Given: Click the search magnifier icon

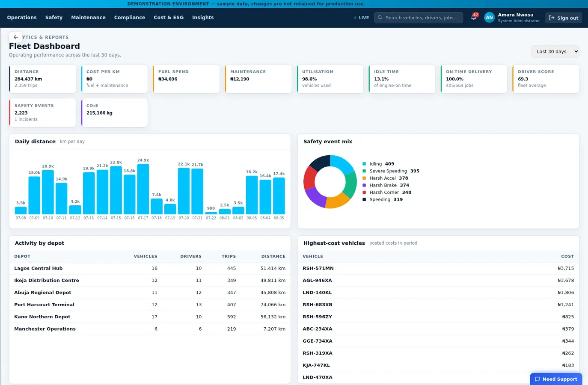Looking at the screenshot, I should click(380, 18).
